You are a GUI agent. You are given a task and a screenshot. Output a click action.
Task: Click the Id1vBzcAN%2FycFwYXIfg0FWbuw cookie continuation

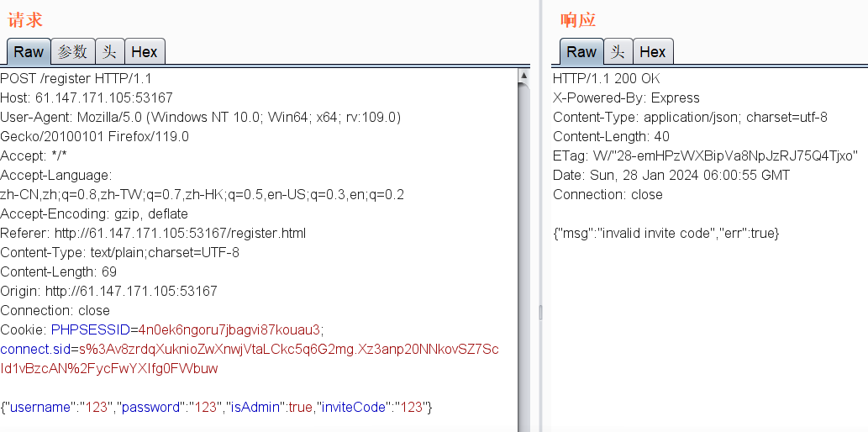109,368
